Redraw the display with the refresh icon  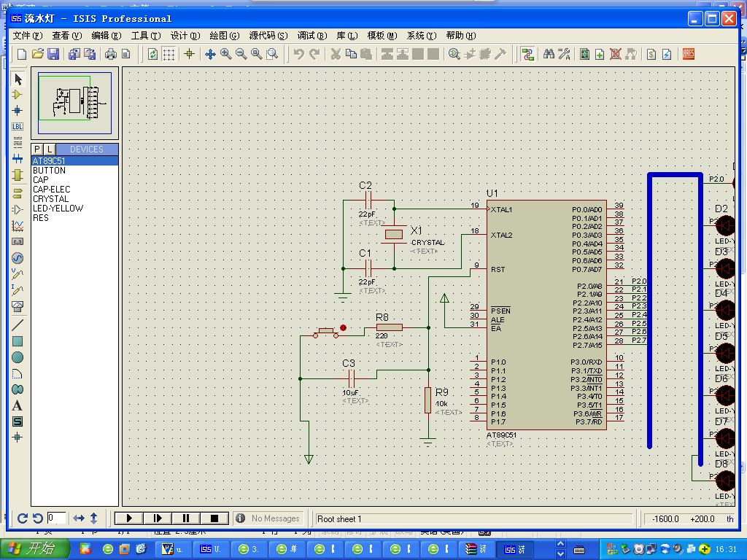[x=153, y=54]
